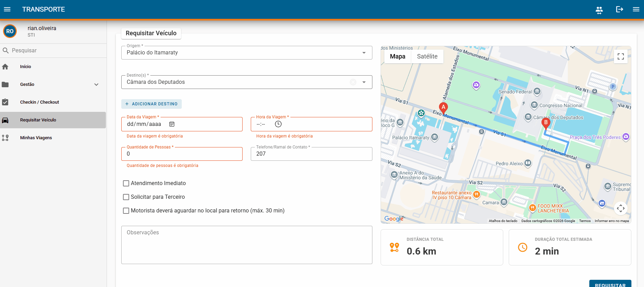The height and width of the screenshot is (287, 644).
Task: Expand the Gestão menu chevron
Action: click(96, 84)
